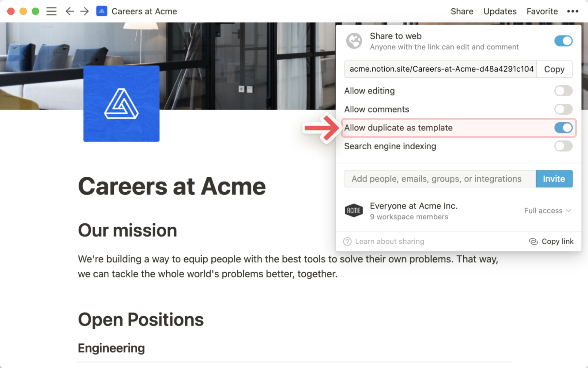588x368 pixels.
Task: Click the back navigation arrow
Action: (x=69, y=11)
